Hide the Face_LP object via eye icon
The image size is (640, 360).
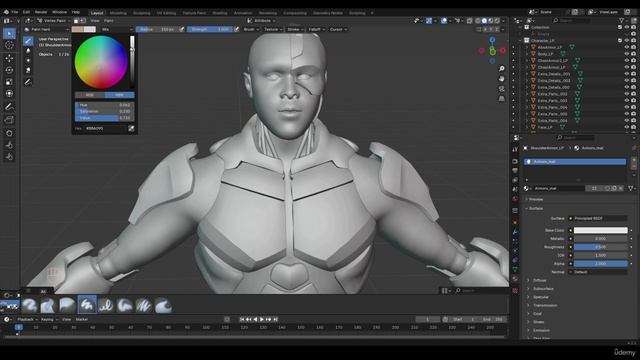[x=627, y=127]
